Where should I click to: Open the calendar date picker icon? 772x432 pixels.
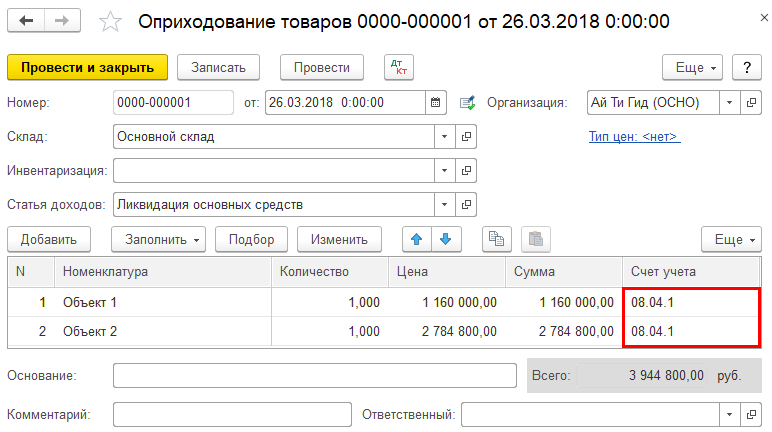coord(436,102)
